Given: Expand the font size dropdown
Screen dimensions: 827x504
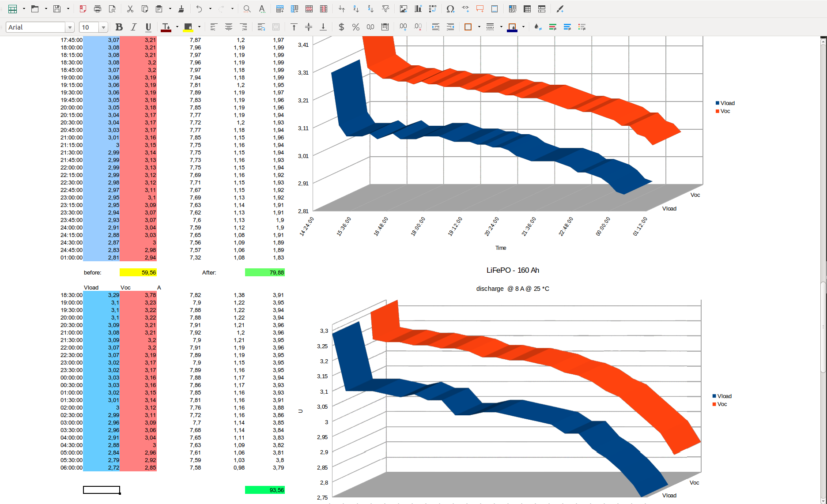Looking at the screenshot, I should tap(103, 27).
